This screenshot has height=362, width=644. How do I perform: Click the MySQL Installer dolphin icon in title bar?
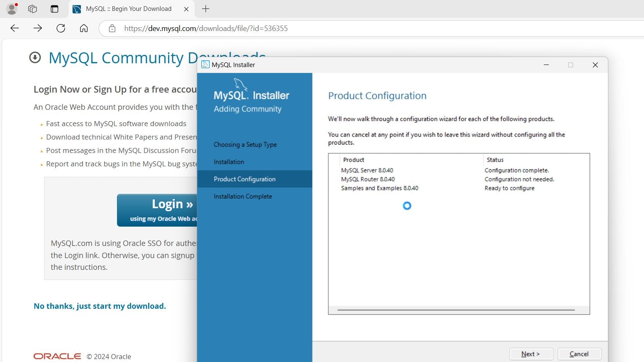[205, 65]
